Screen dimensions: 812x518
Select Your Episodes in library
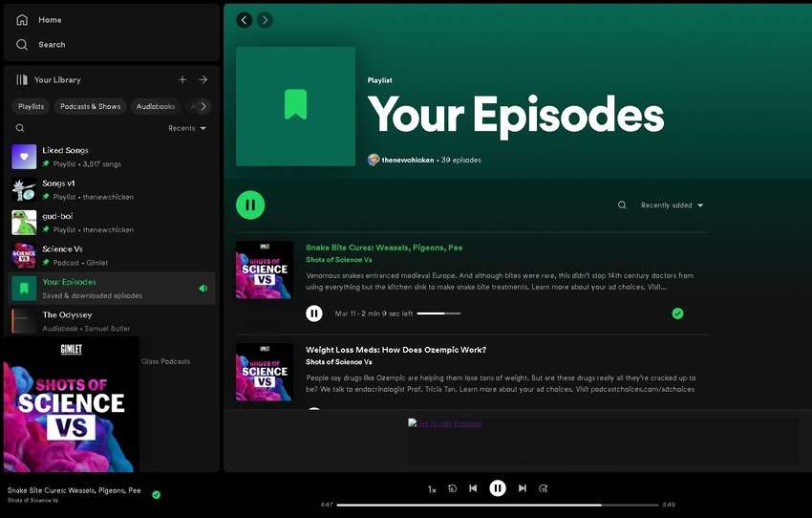click(112, 289)
